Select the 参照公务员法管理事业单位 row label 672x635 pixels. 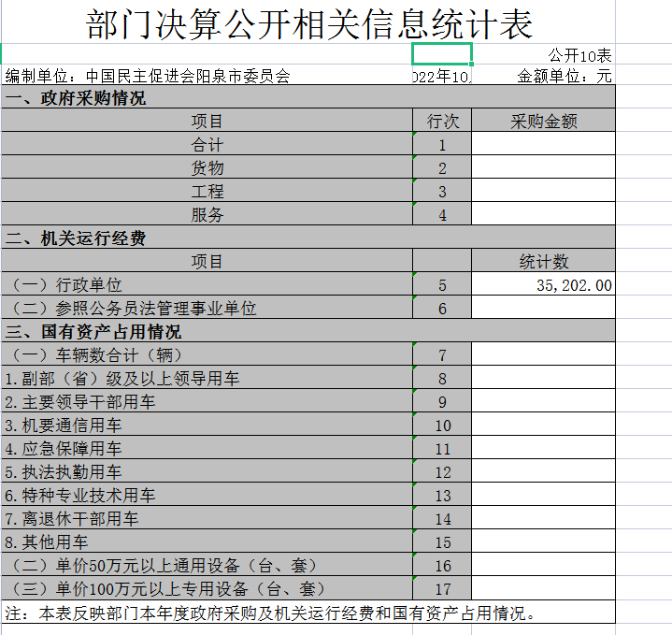tap(207, 308)
